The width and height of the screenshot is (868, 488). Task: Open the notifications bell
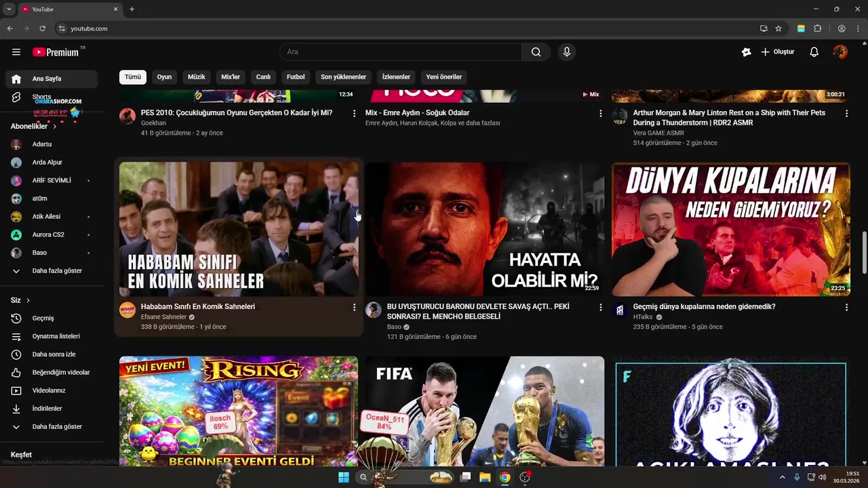coord(814,52)
